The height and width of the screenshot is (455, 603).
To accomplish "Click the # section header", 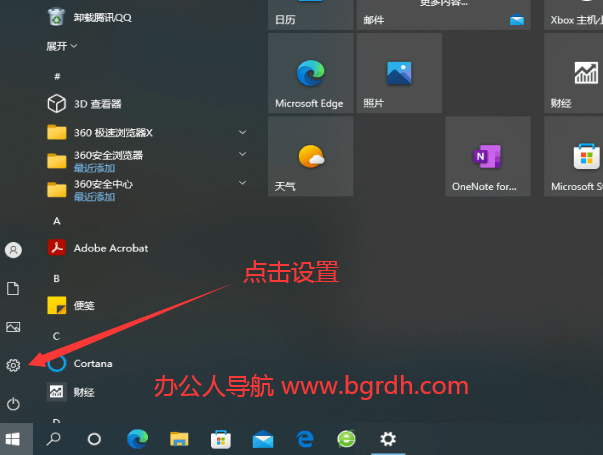I will 57,76.
